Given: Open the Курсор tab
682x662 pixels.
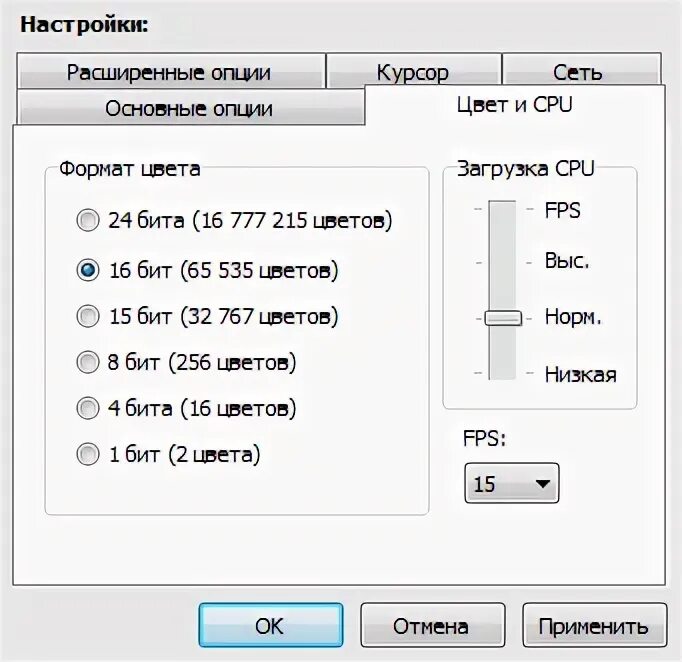Looking at the screenshot, I should coord(414,71).
